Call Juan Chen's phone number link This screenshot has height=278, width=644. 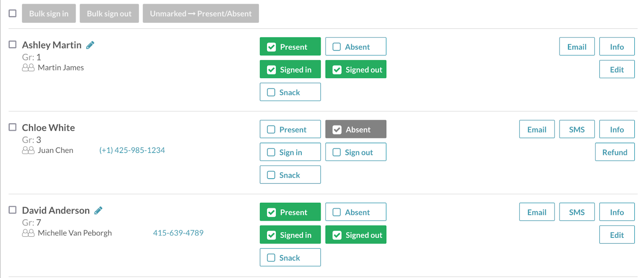click(x=132, y=150)
